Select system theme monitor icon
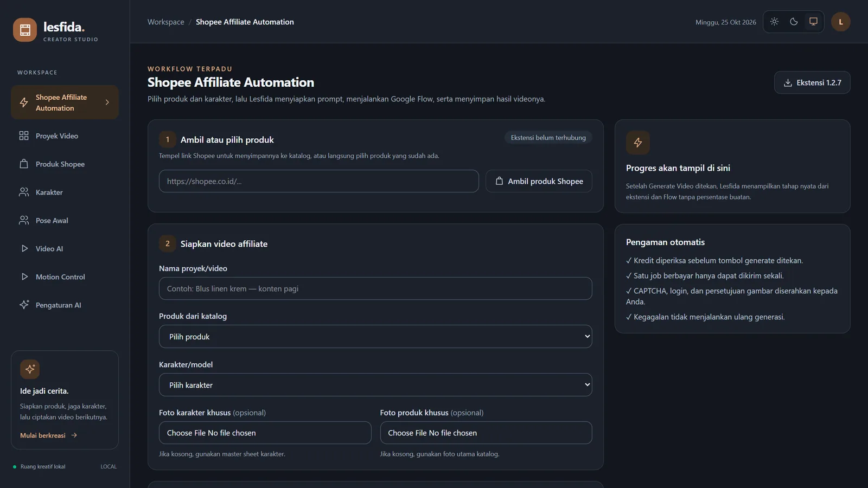868x488 pixels. pos(813,22)
